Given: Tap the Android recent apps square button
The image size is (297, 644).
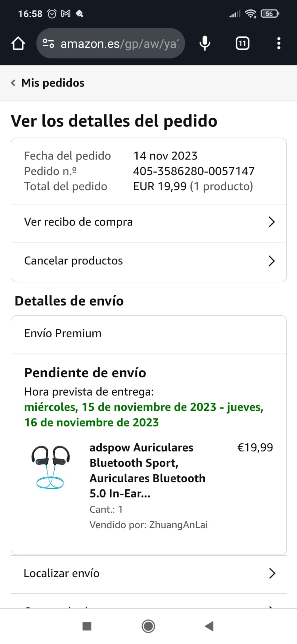Looking at the screenshot, I should pyautogui.click(x=87, y=626).
